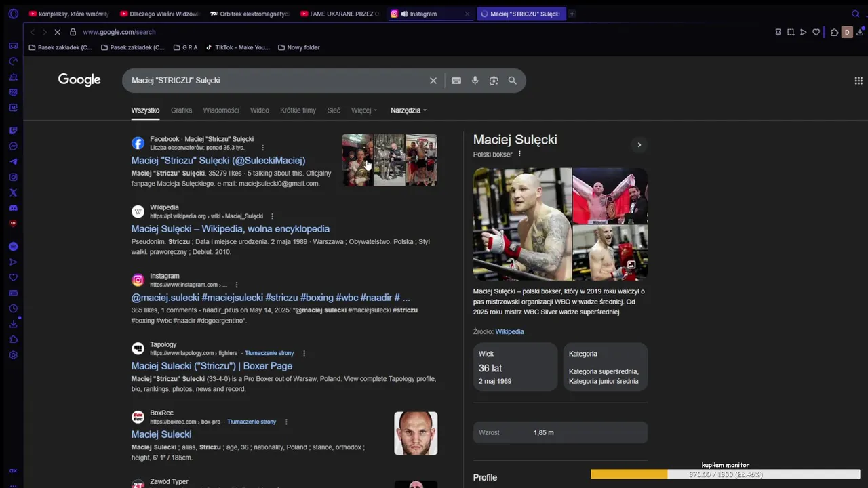868x488 pixels.
Task: Switch to the Instagram browser tab
Action: tap(430, 14)
